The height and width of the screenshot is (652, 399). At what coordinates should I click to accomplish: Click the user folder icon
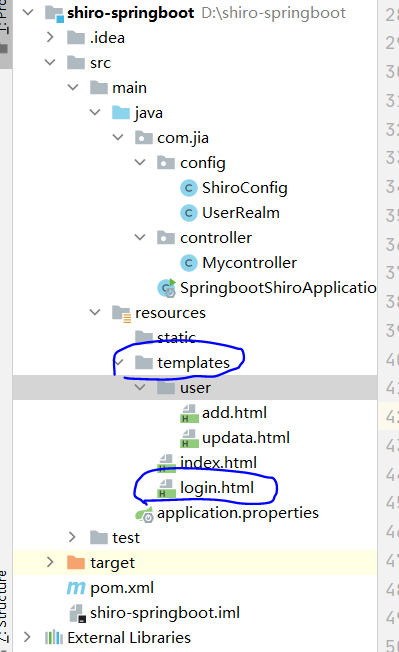(x=166, y=388)
